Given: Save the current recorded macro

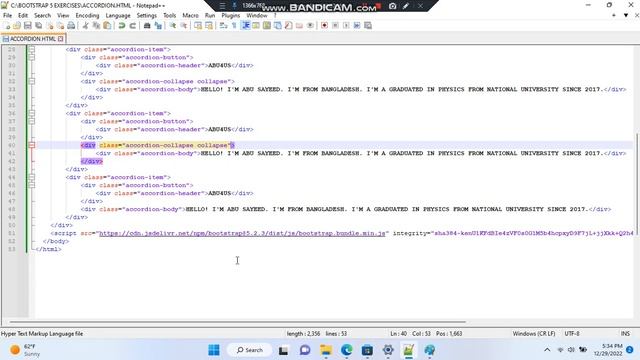Looking at the screenshot, I should pyautogui.click(x=368, y=26).
